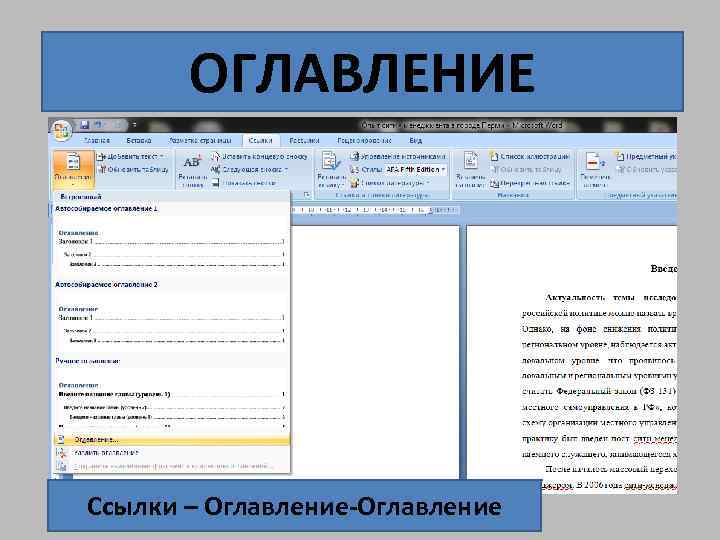
Task: Open the Office button menu
Action: point(61,129)
